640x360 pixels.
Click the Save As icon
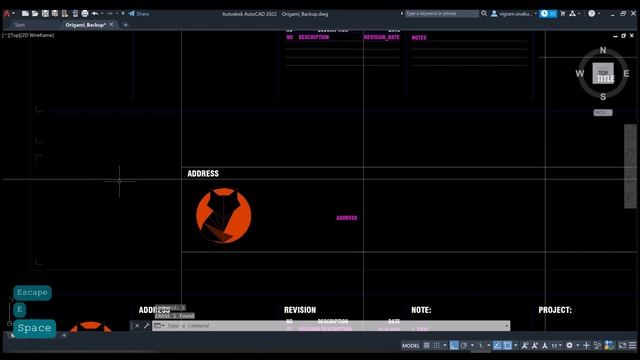(x=55, y=13)
